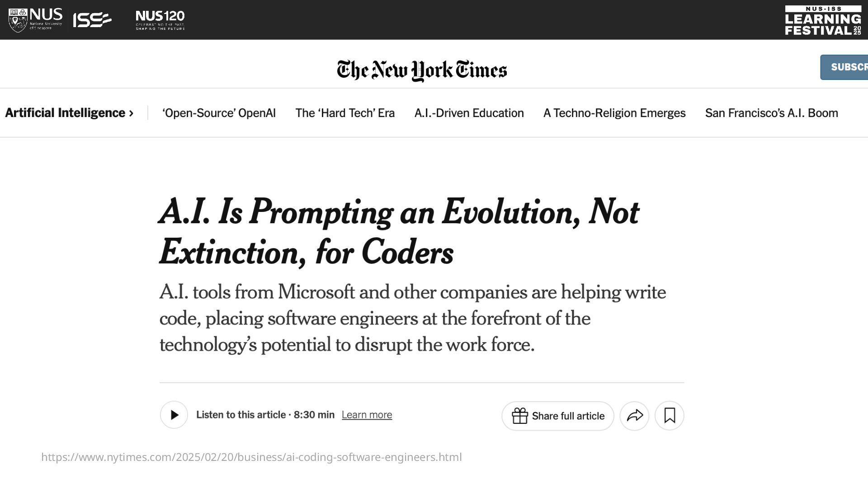Viewport: 868px width, 488px height.
Task: Open the Learn more link
Action: (x=367, y=415)
